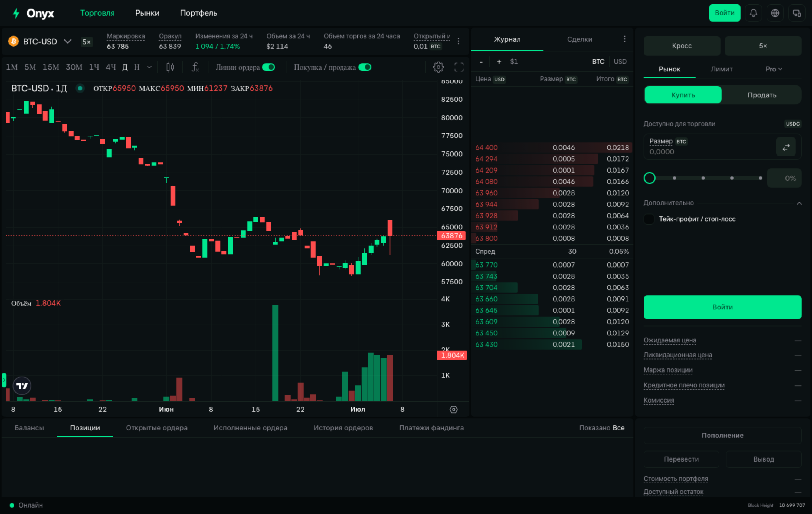Swap size denomination arrows
Screen dimensions: 812x514
(x=786, y=147)
